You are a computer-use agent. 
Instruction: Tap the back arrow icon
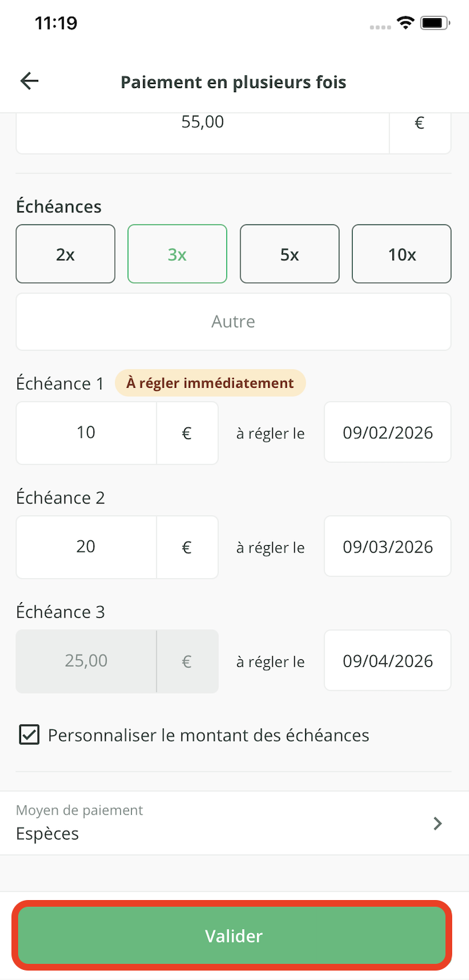pyautogui.click(x=30, y=81)
